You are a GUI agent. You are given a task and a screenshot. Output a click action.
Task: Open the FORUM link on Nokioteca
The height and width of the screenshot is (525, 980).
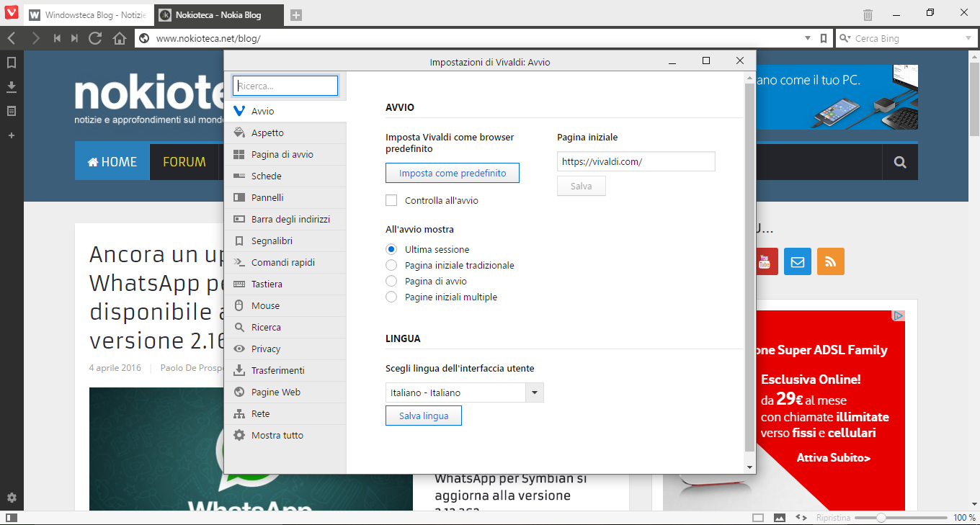[184, 162]
